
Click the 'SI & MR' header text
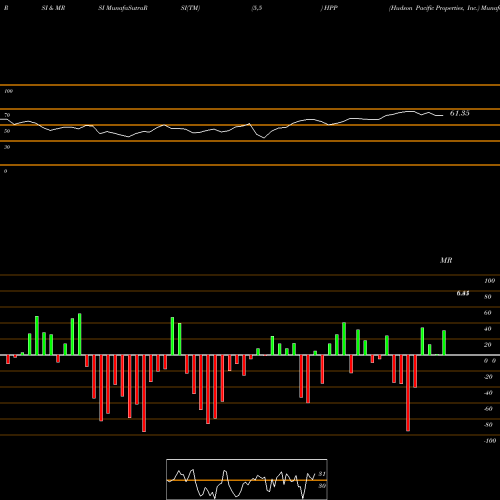53,8
